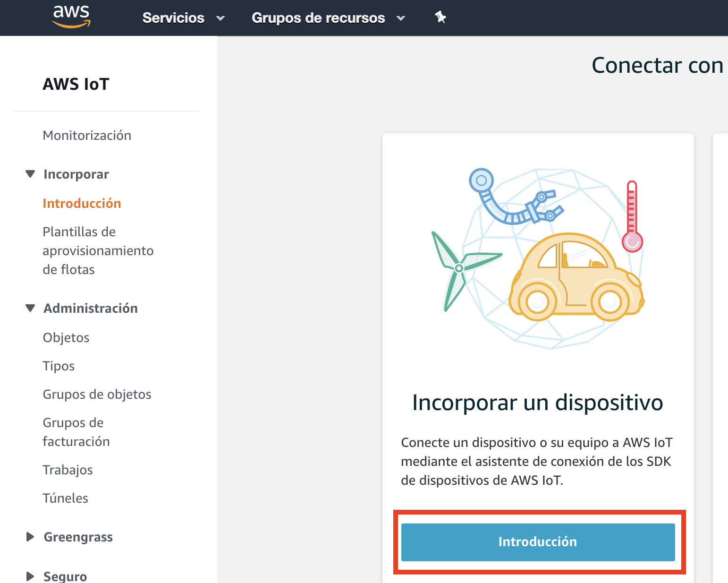728x583 pixels.
Task: Click the card description about the SDK assistant
Action: point(537,461)
